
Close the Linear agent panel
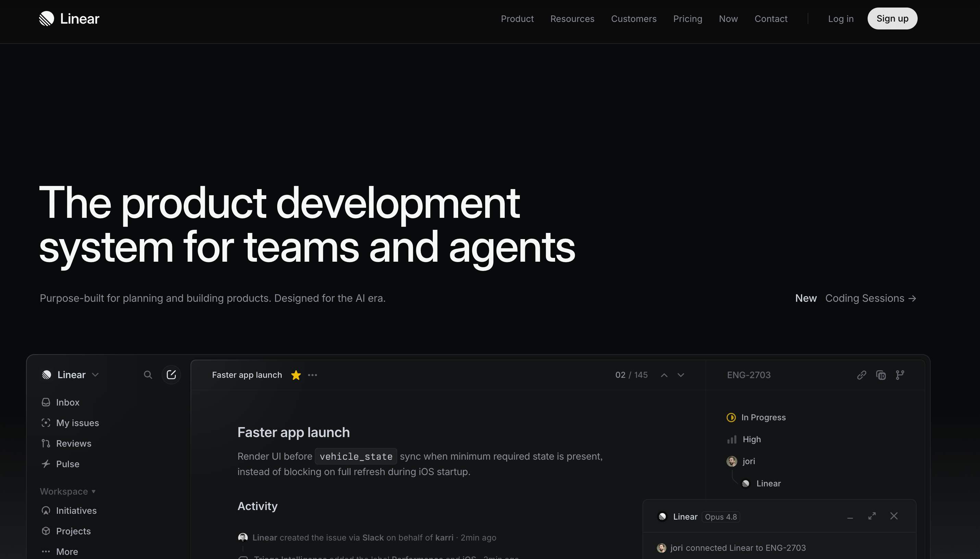(894, 516)
